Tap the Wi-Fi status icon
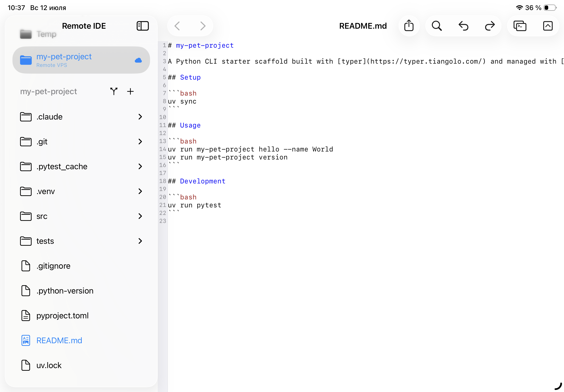The image size is (564, 392). coord(519,8)
